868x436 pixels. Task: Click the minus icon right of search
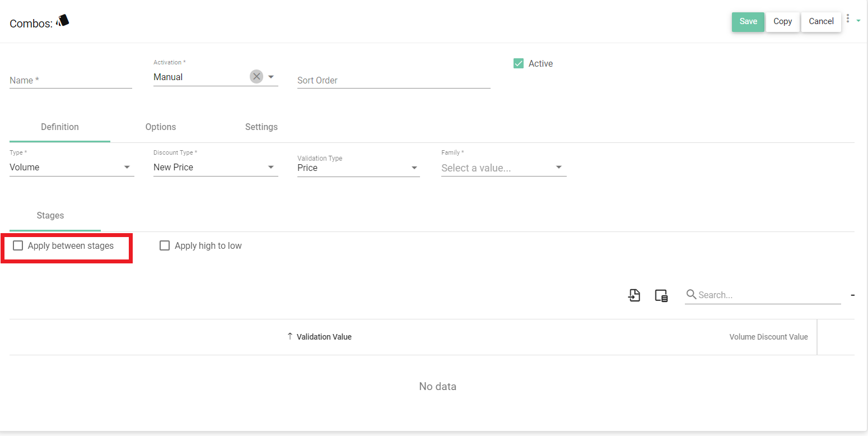[852, 295]
